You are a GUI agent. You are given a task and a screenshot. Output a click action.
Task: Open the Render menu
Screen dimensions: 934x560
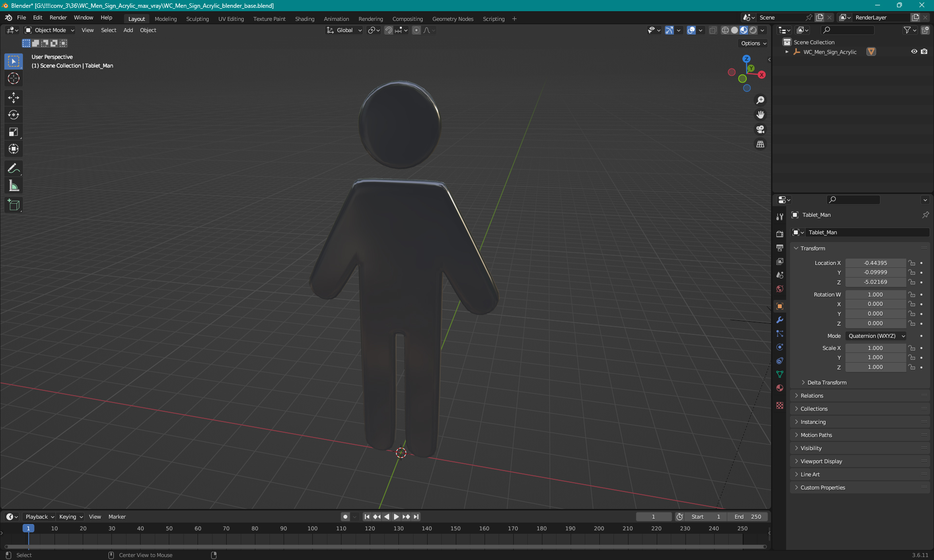tap(58, 17)
